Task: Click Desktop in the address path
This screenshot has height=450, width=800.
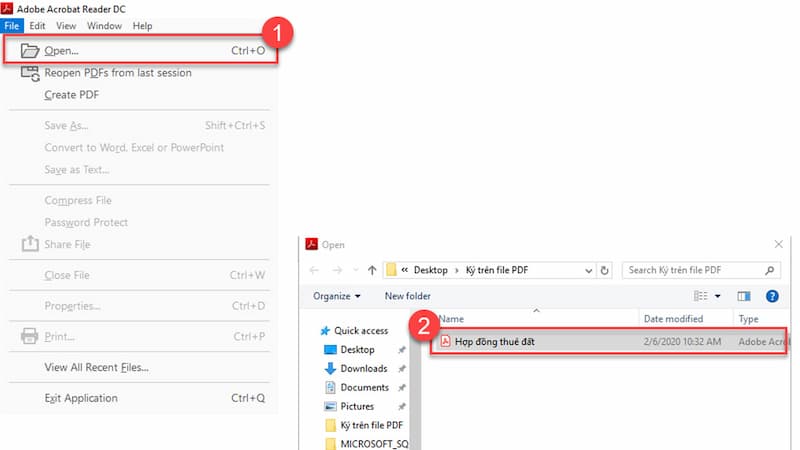Action: tap(431, 270)
